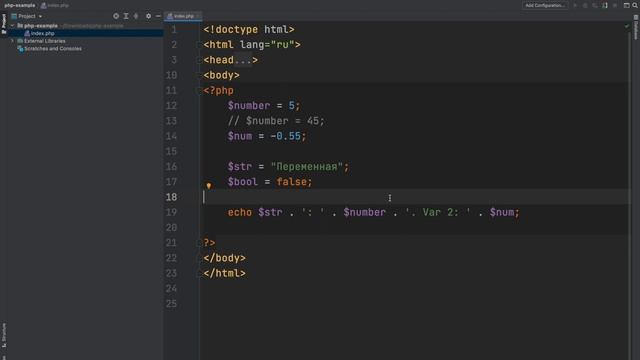Click the Collapse All icon in Project toolbar
The image size is (640, 360).
click(x=136, y=16)
